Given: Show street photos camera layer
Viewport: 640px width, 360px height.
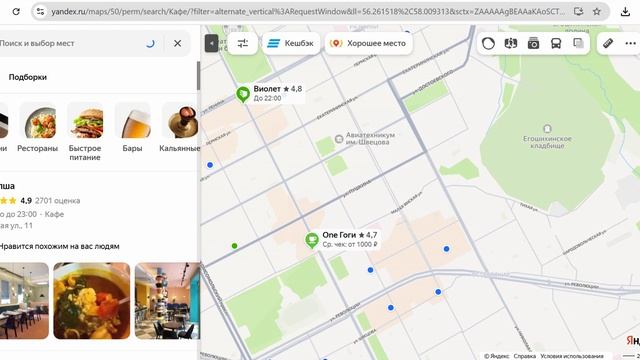Looking at the screenshot, I should [533, 43].
